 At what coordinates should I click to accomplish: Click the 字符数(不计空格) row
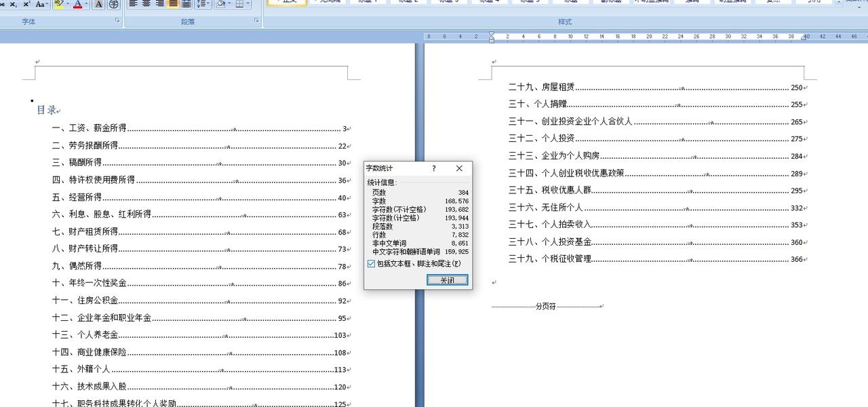pyautogui.click(x=420, y=210)
